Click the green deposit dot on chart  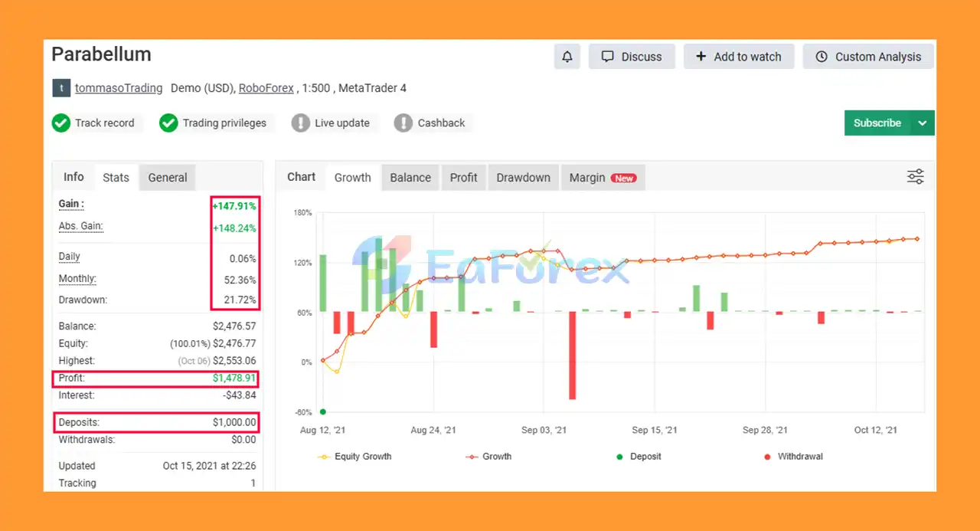click(x=323, y=412)
